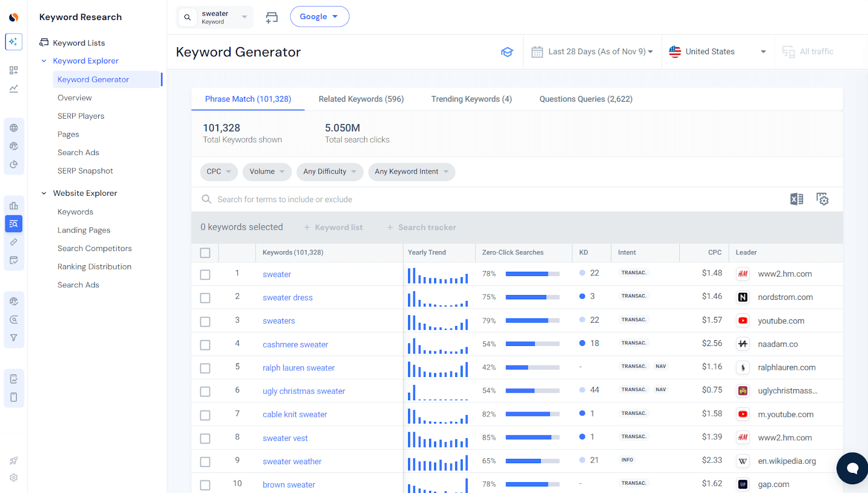Click the Similarweb logo top left
This screenshot has width=868, height=493.
pyautogui.click(x=12, y=16)
